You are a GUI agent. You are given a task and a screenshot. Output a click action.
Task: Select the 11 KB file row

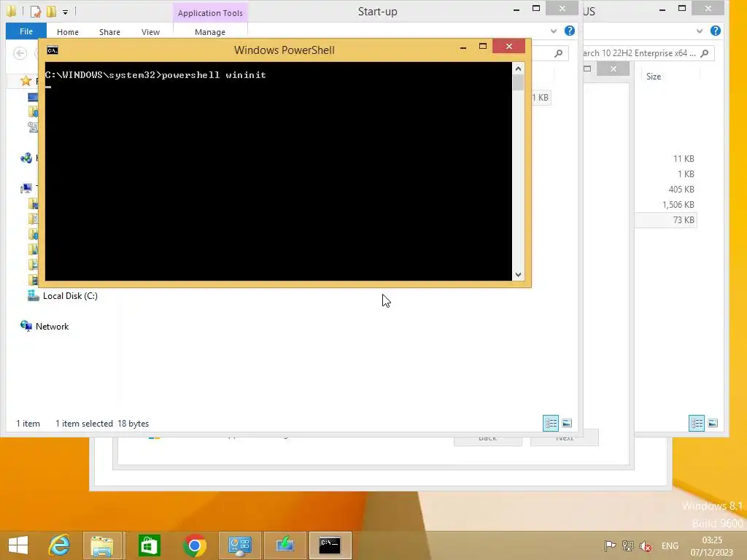pyautogui.click(x=666, y=159)
